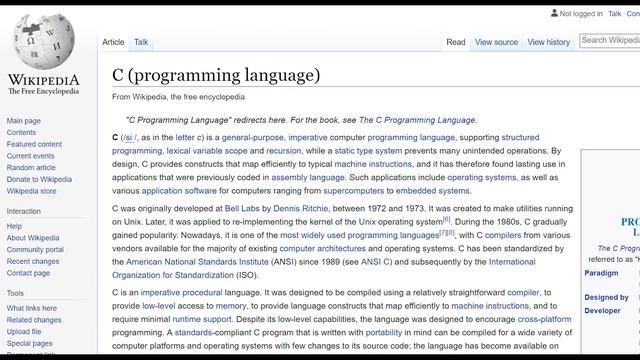The image size is (640, 360).
Task: Open the operating systems link
Action: [x=482, y=178]
